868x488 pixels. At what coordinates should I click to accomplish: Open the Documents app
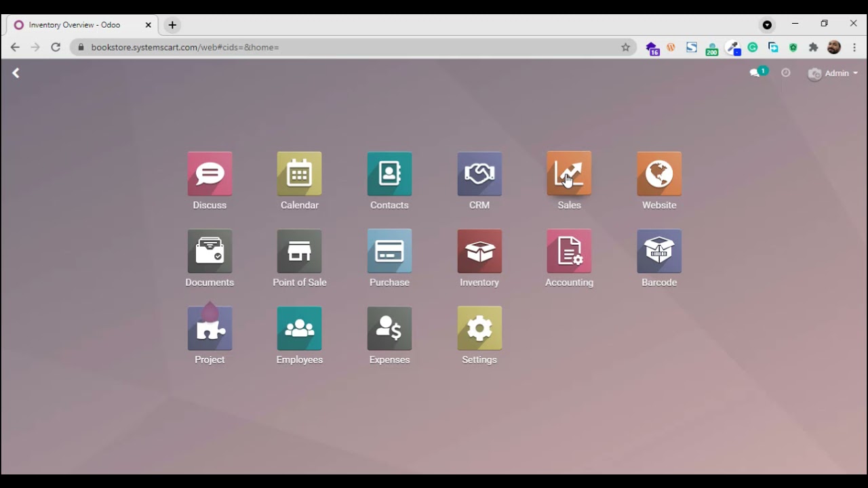click(210, 251)
